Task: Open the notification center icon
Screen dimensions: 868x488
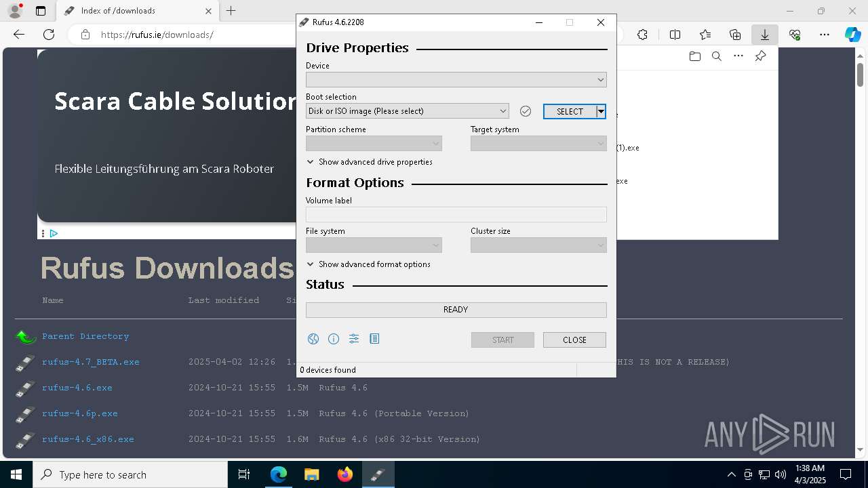Action: click(846, 474)
